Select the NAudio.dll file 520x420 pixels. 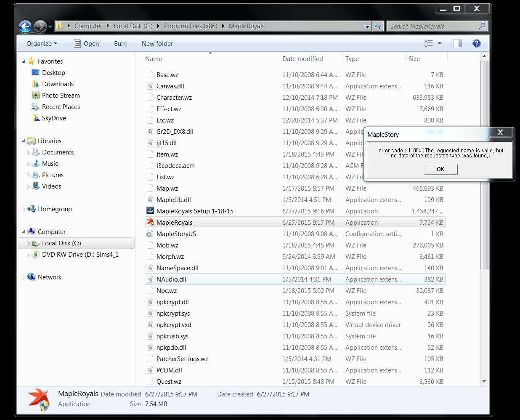click(x=294, y=279)
